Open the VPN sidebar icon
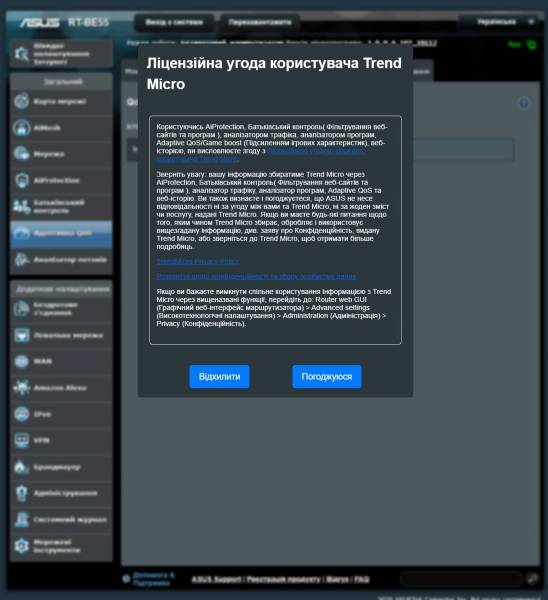548x600 pixels. 22,440
